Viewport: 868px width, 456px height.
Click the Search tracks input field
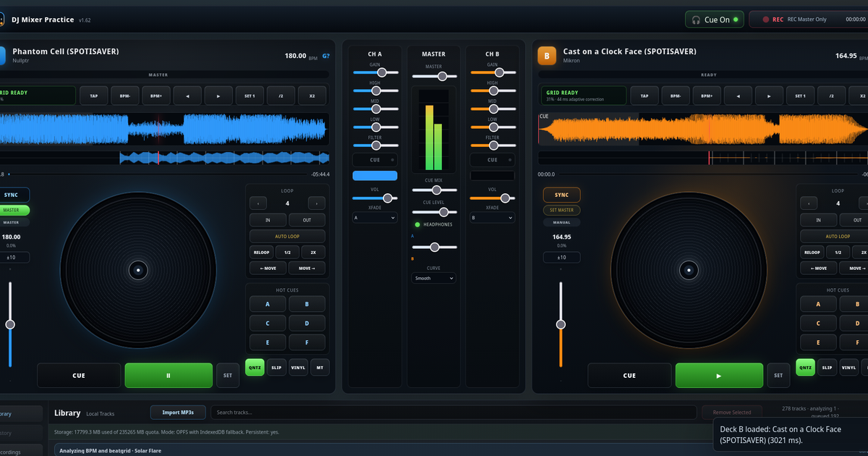point(454,413)
